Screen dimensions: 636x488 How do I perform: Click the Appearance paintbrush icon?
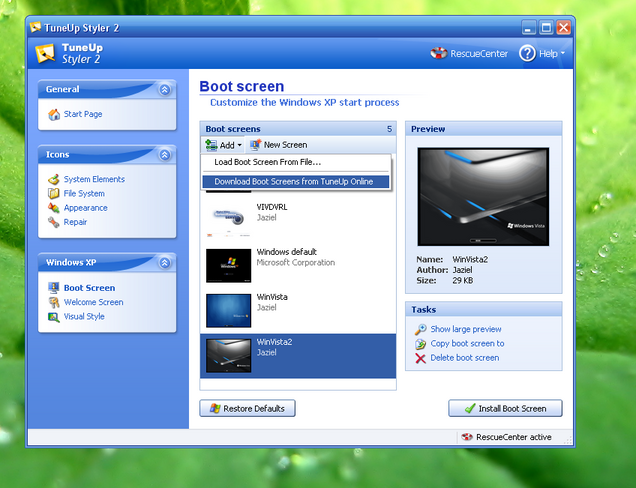54,208
